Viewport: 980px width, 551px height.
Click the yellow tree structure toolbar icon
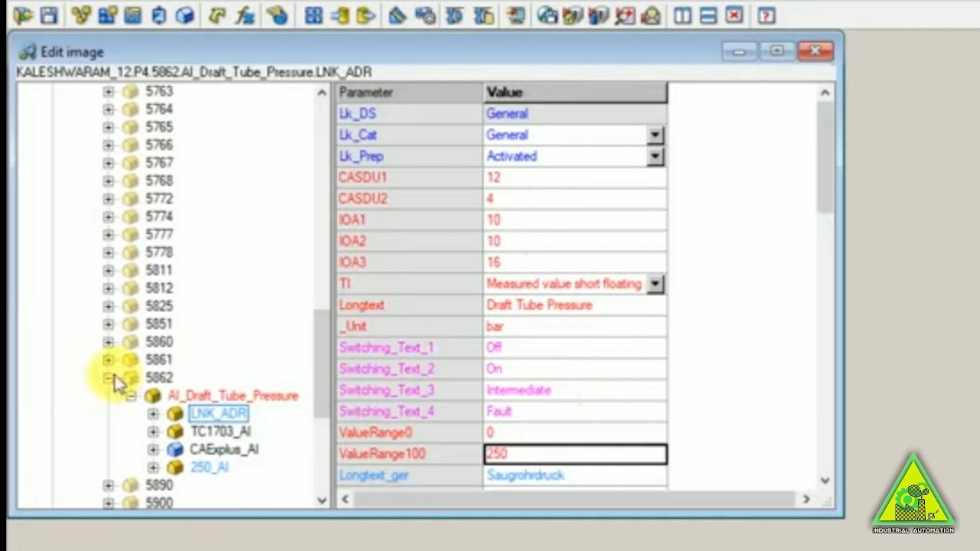(x=82, y=15)
